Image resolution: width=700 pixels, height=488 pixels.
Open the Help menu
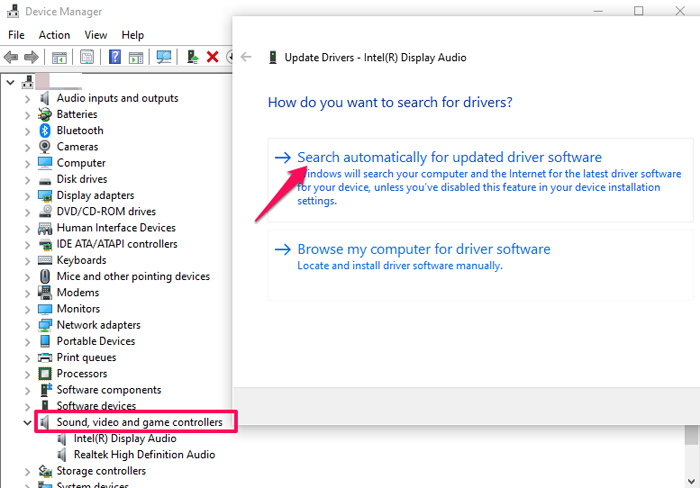click(133, 35)
